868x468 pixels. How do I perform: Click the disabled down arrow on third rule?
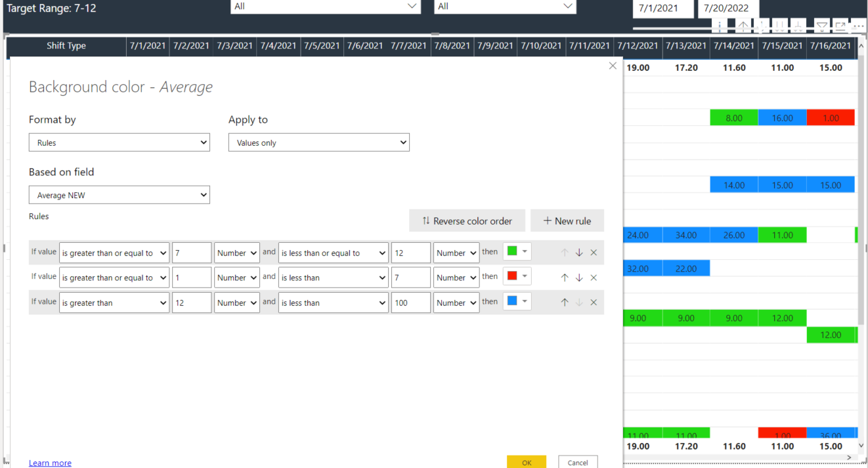click(x=579, y=303)
